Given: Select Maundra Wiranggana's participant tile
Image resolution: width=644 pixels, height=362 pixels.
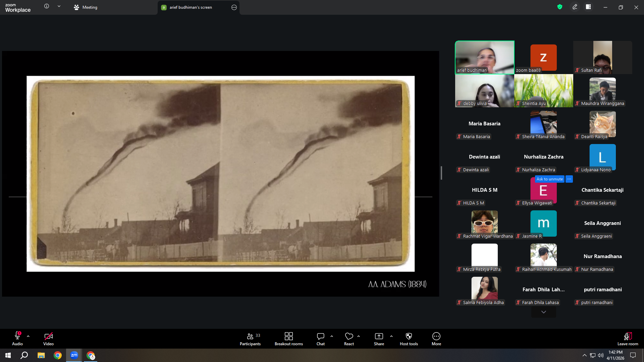Looking at the screenshot, I should tap(603, 90).
